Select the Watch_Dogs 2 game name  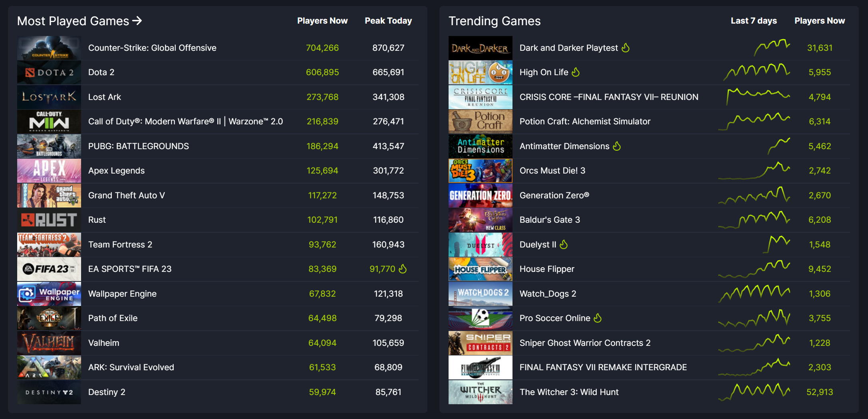[548, 294]
